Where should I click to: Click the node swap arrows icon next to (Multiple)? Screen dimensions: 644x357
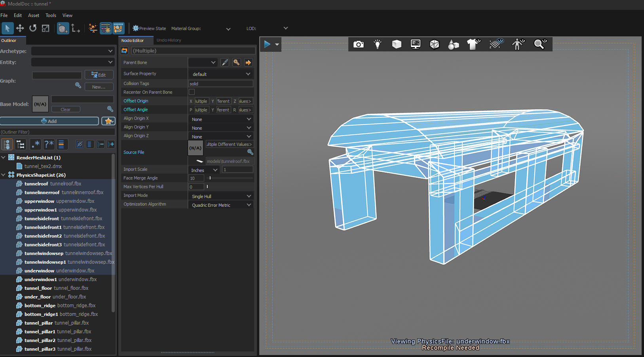(x=125, y=51)
